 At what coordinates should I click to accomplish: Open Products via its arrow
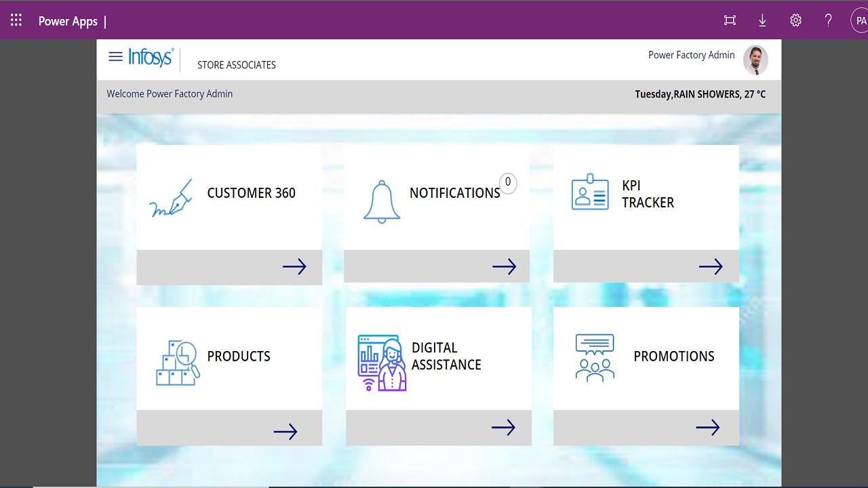point(285,432)
